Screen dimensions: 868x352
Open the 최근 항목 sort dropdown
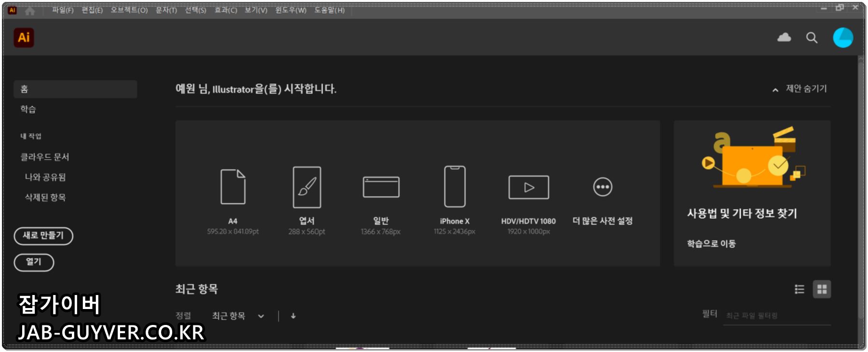tap(238, 316)
